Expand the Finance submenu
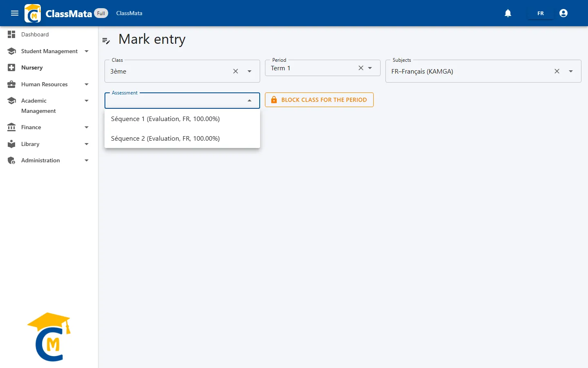The height and width of the screenshot is (368, 588). pos(87,127)
